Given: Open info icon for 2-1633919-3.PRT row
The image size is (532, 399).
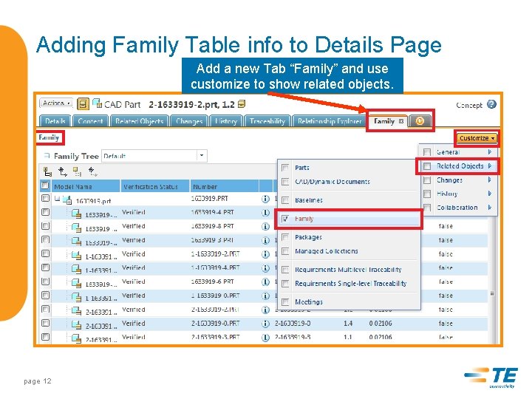Looking at the screenshot, I should pyautogui.click(x=265, y=337).
